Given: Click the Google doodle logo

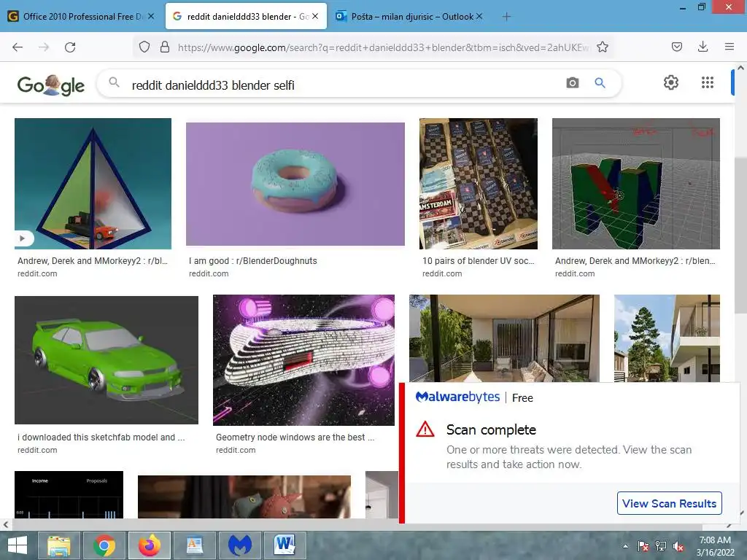Looking at the screenshot, I should click(x=50, y=85).
